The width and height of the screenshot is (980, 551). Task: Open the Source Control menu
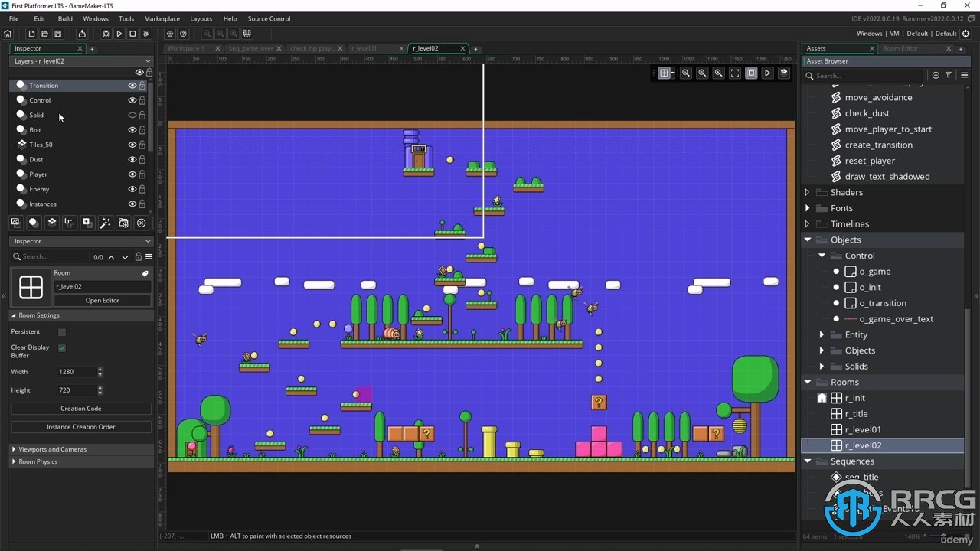click(x=269, y=18)
